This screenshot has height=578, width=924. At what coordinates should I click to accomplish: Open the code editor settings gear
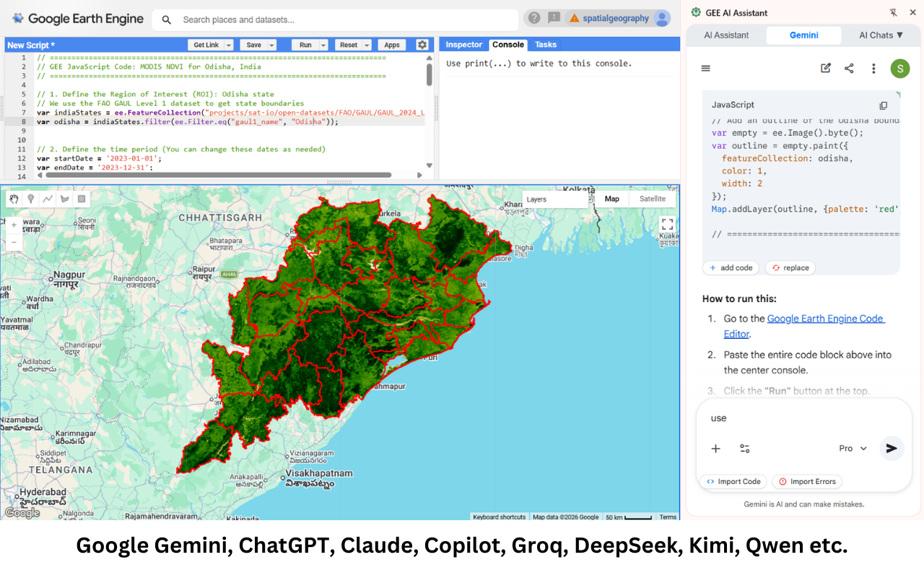(422, 45)
